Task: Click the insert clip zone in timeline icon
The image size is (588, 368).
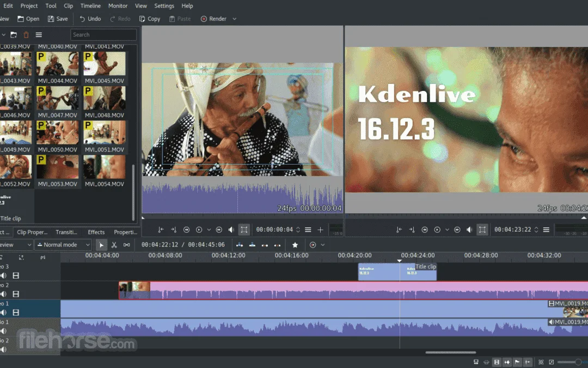Action: (239, 245)
